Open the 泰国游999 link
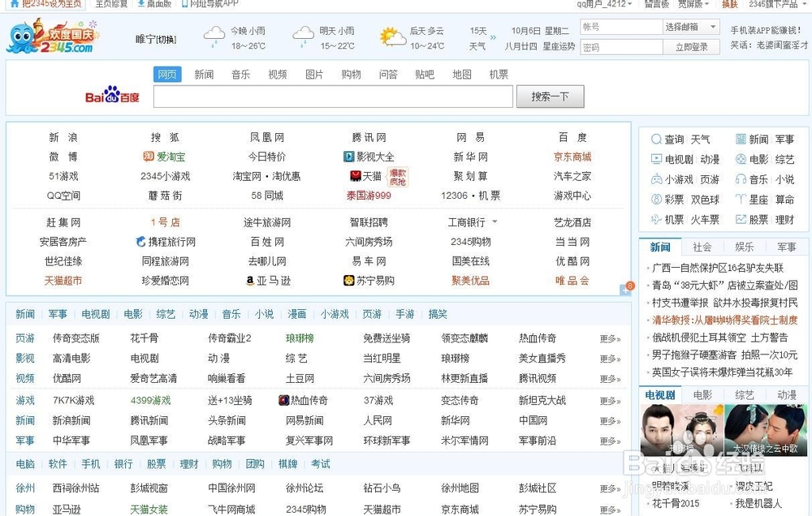This screenshot has width=812, height=516. [x=369, y=196]
